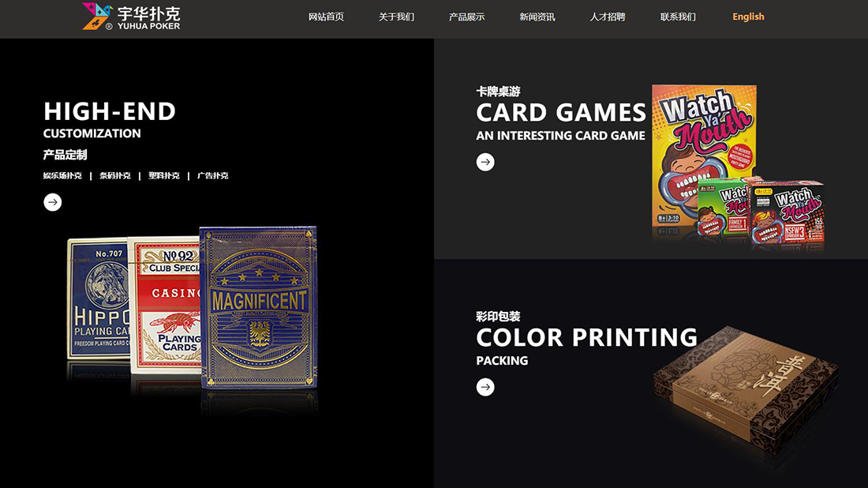Open the 塑料扑克 category link
The width and height of the screenshot is (868, 488).
[x=164, y=175]
